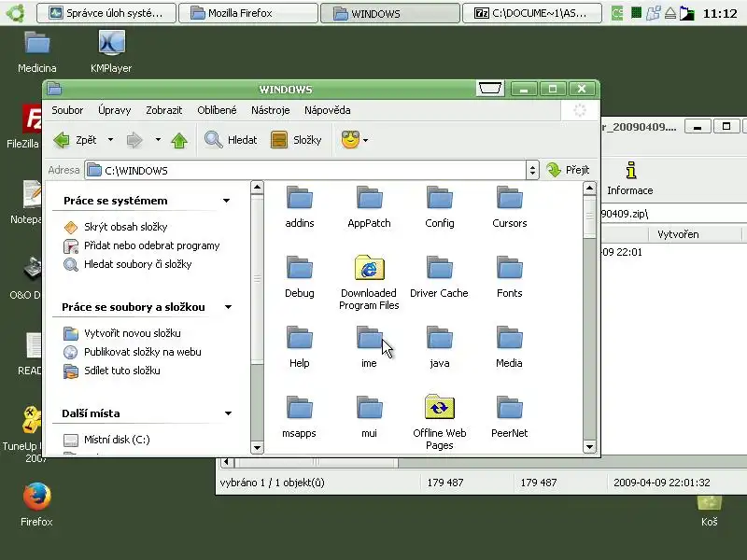Open Koš recycle bin on desktop
Screen dimensions: 747x560
(x=710, y=511)
